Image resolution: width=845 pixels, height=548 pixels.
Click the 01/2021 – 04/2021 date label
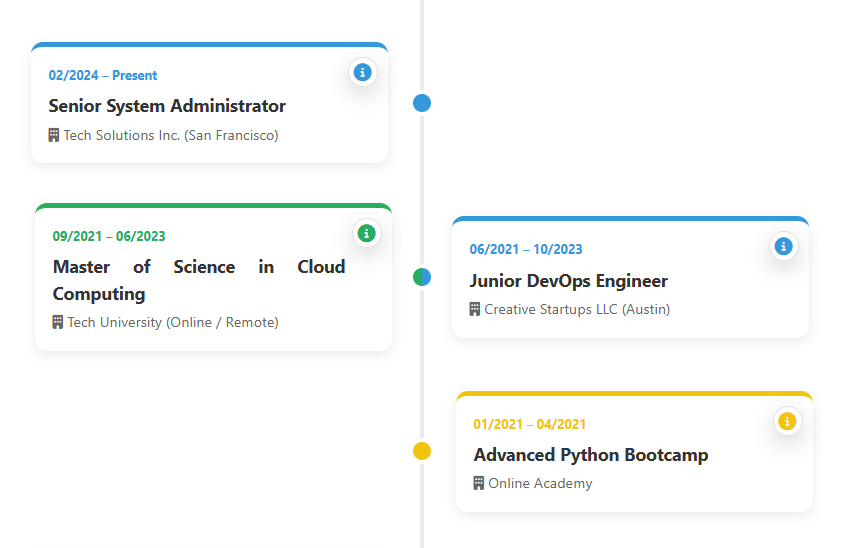[530, 424]
